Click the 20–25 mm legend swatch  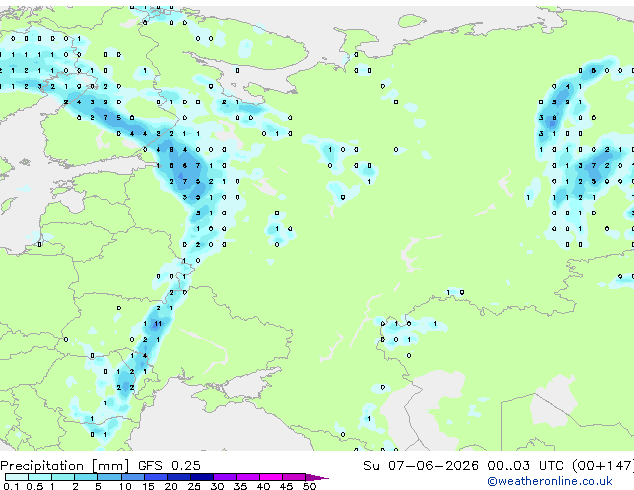[178, 477]
